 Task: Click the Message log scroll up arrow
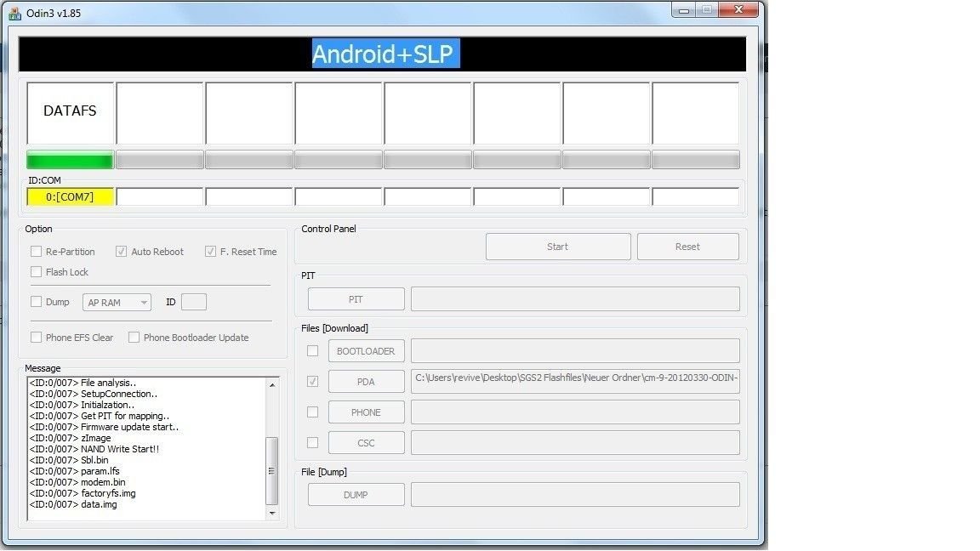pyautogui.click(x=272, y=385)
